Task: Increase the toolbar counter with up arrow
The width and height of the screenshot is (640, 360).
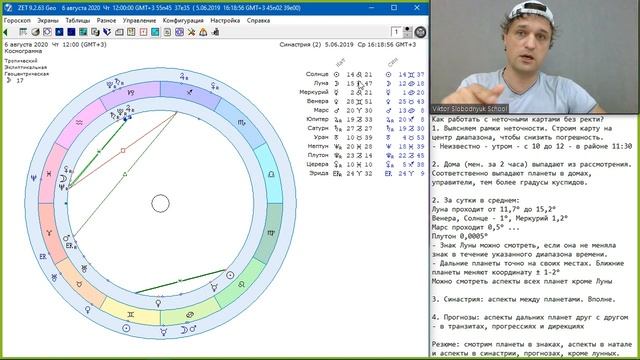Action: pyautogui.click(x=407, y=29)
